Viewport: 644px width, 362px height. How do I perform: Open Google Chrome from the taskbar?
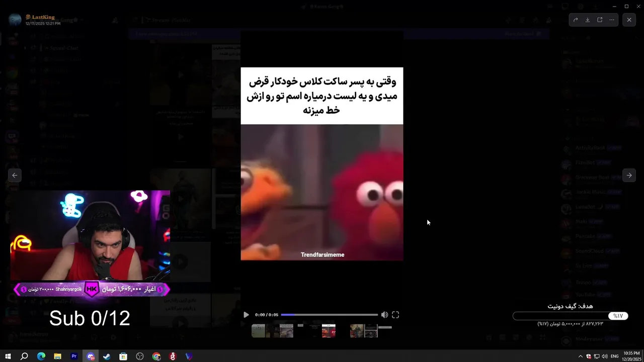(x=156, y=356)
